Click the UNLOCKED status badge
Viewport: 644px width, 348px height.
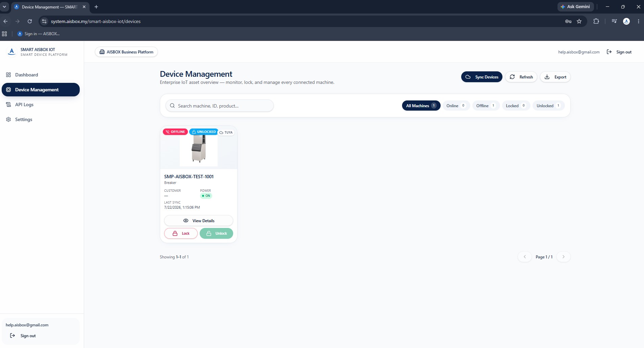pos(204,132)
